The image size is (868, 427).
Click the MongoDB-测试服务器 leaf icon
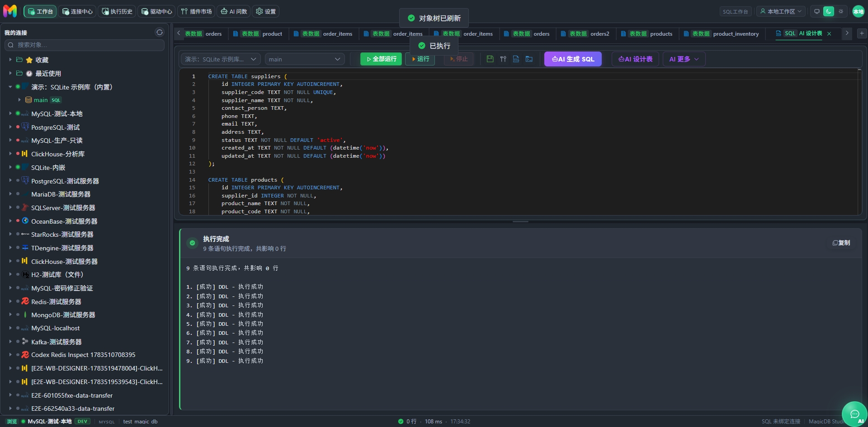pos(25,314)
